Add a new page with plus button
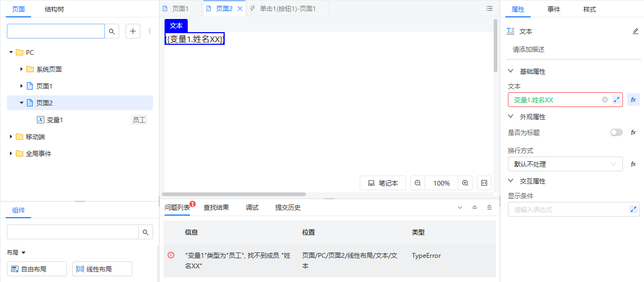Image resolution: width=644 pixels, height=282 pixels. click(x=133, y=32)
